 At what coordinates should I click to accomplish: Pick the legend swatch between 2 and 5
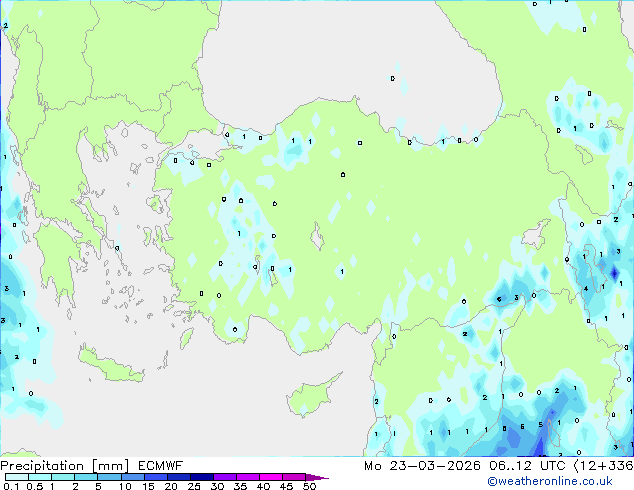pyautogui.click(x=86, y=477)
